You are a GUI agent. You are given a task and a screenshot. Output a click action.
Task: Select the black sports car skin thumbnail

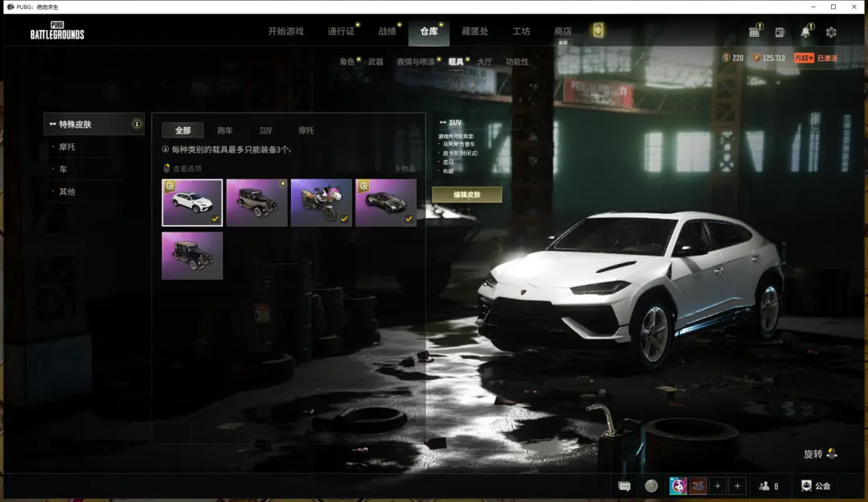386,202
